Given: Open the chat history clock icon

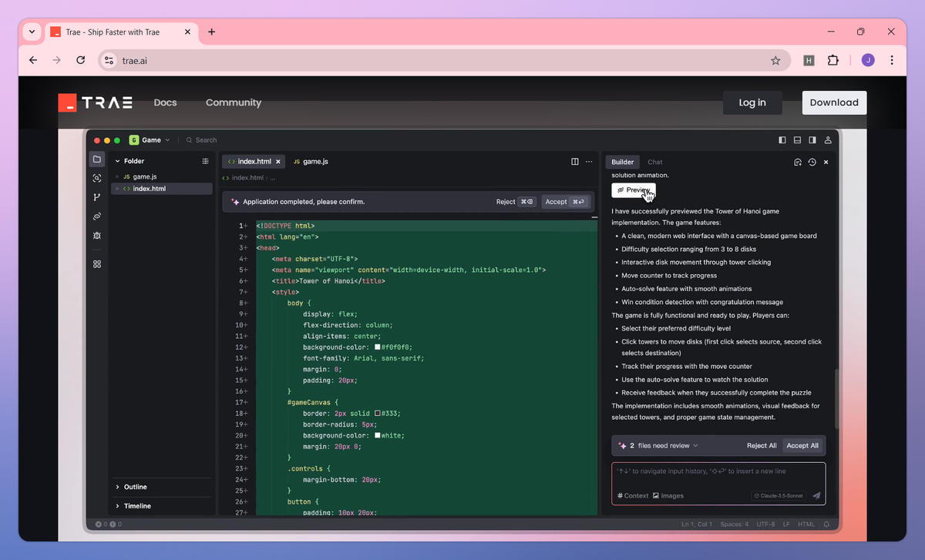Looking at the screenshot, I should (812, 163).
